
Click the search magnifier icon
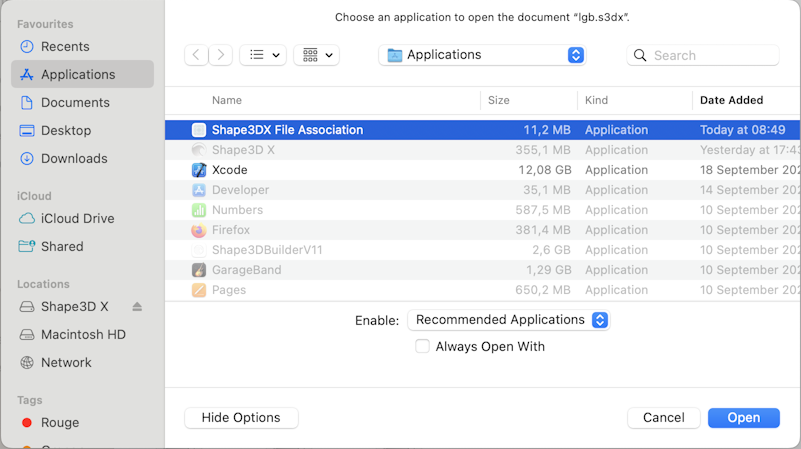[x=640, y=55]
